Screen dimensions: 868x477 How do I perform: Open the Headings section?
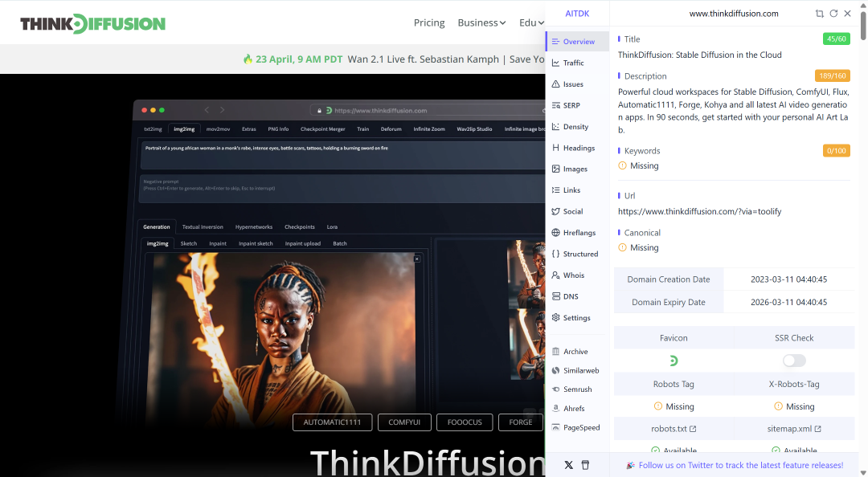[577, 148]
